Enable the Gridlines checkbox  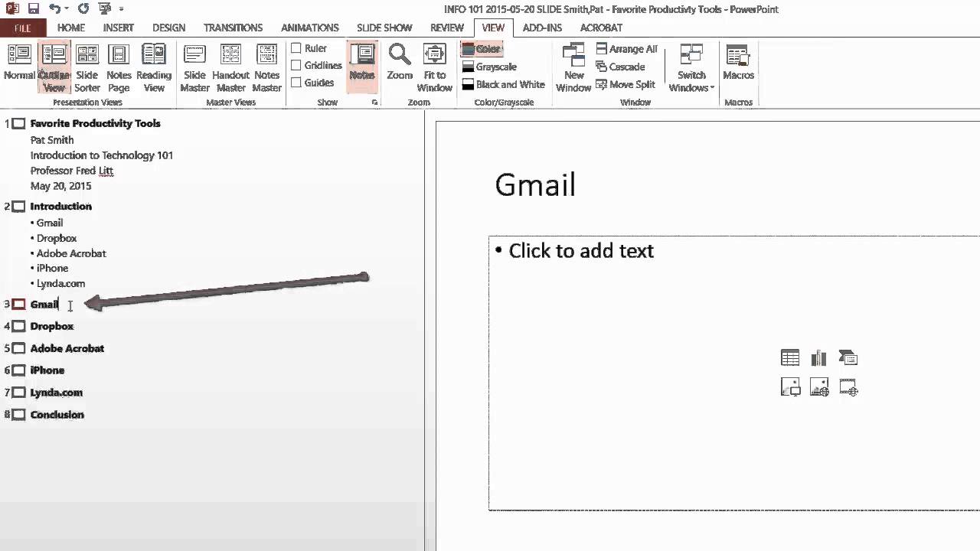pos(296,66)
